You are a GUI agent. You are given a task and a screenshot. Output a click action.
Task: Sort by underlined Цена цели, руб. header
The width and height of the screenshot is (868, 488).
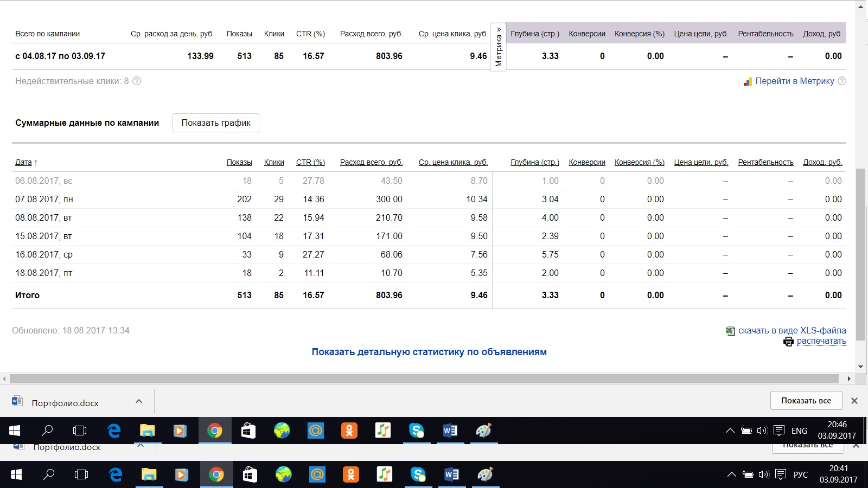701,162
